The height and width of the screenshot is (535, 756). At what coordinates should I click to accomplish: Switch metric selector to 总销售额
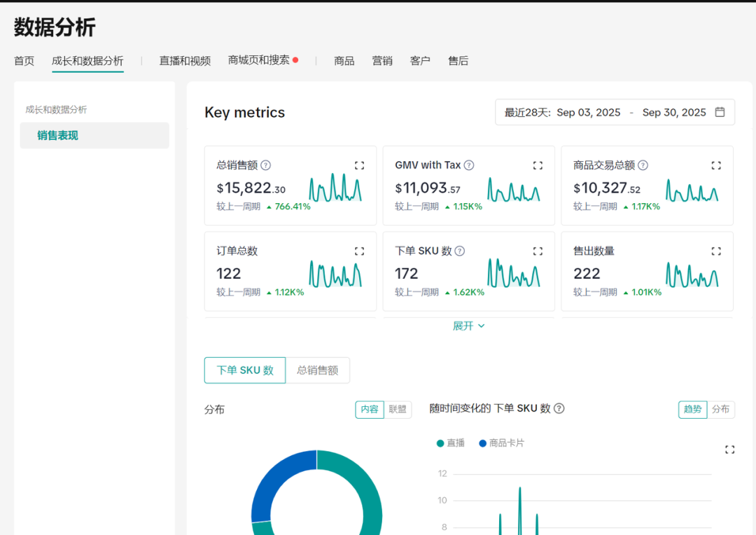click(x=318, y=370)
